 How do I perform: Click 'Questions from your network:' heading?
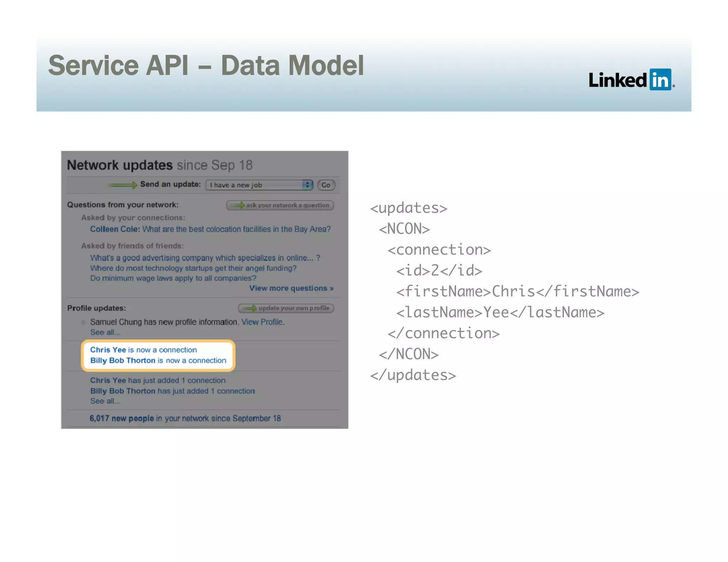point(123,205)
